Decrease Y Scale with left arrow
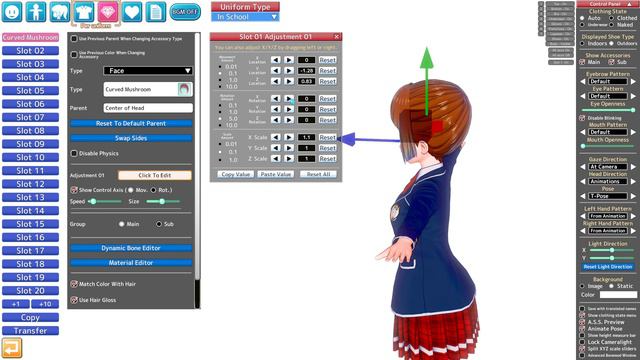The image size is (640, 360). pyautogui.click(x=276, y=148)
